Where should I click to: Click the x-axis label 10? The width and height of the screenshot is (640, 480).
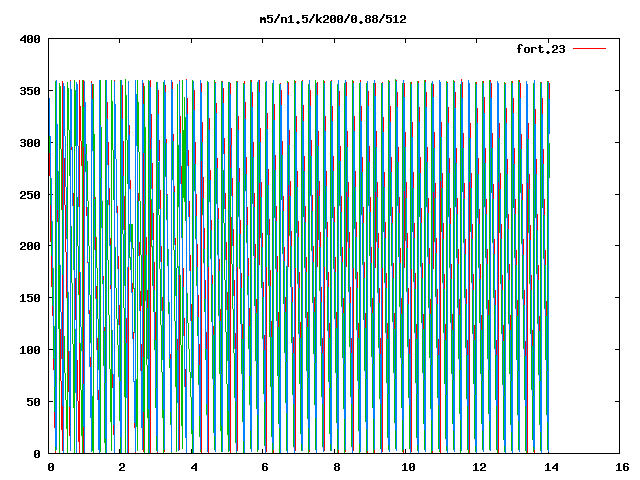click(x=408, y=467)
